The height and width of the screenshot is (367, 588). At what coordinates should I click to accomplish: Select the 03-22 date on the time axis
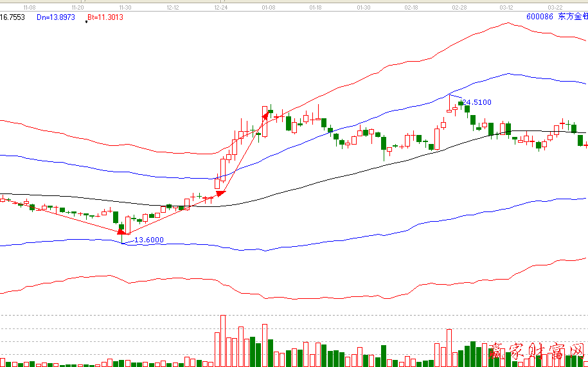click(x=555, y=7)
